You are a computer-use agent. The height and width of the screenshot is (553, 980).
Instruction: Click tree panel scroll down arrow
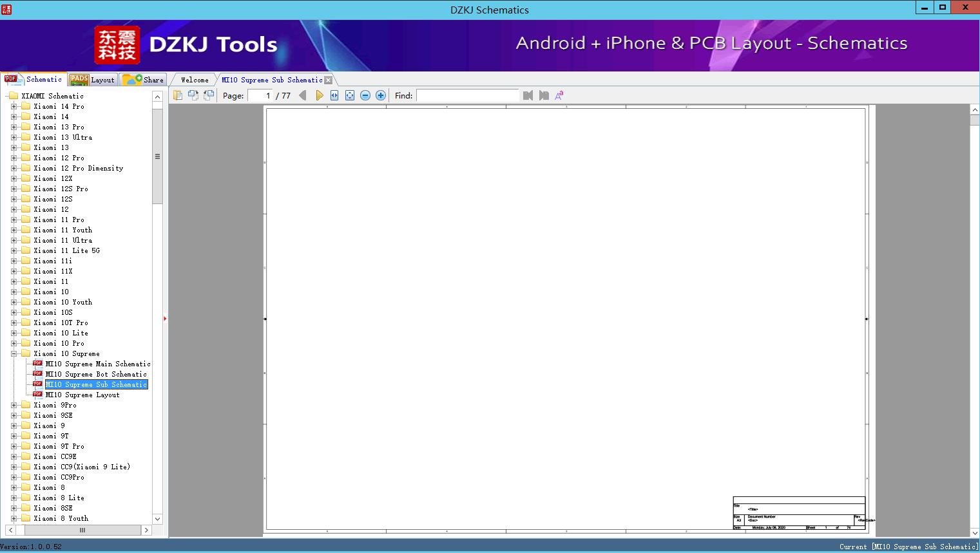(x=157, y=519)
